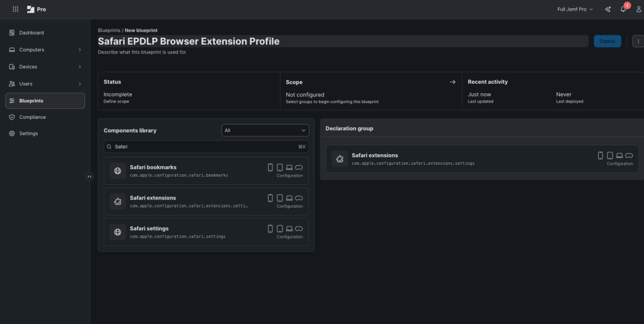
Task: Click the puzzle icon in Declaration group
Action: coord(340,159)
